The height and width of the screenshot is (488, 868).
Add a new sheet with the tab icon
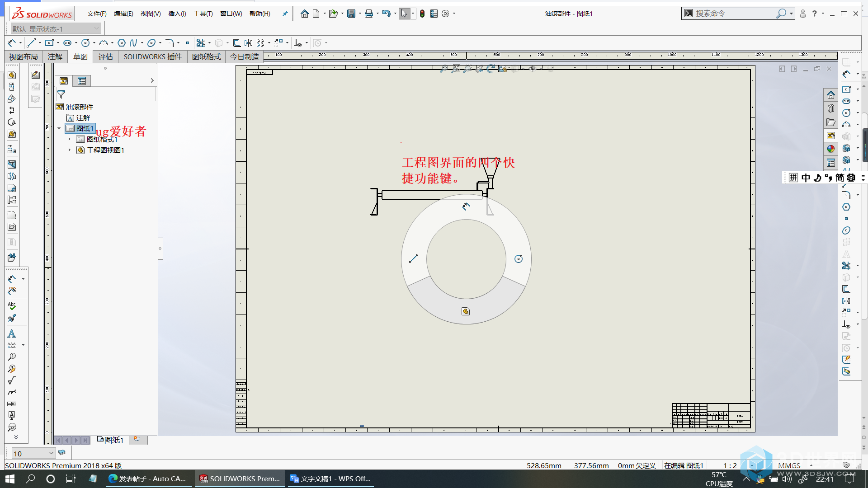[x=137, y=439]
